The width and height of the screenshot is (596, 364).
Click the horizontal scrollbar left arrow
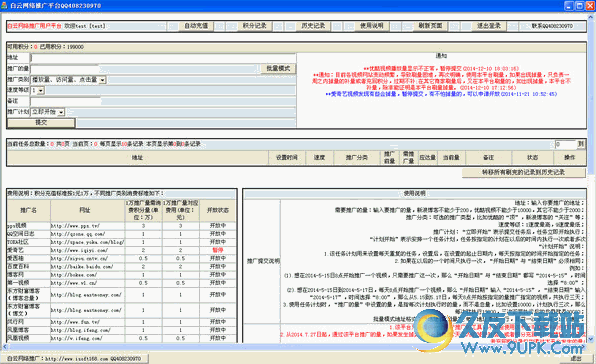[x=4, y=346]
